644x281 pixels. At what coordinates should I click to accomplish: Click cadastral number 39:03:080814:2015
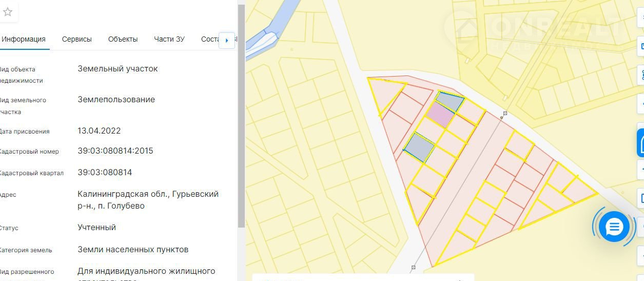click(115, 151)
